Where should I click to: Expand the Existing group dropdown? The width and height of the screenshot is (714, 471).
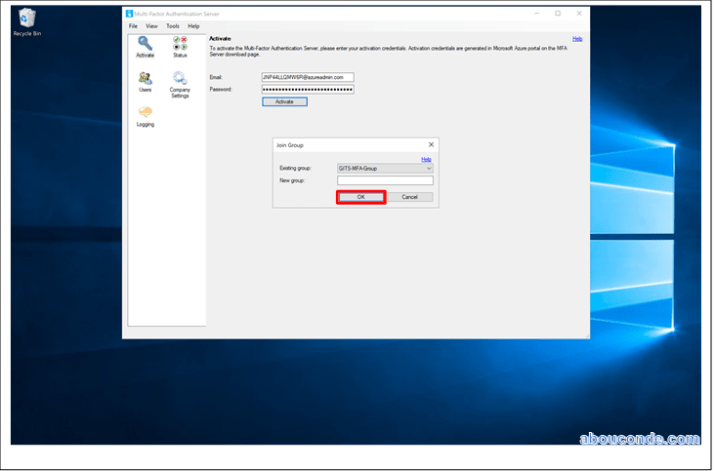(428, 169)
